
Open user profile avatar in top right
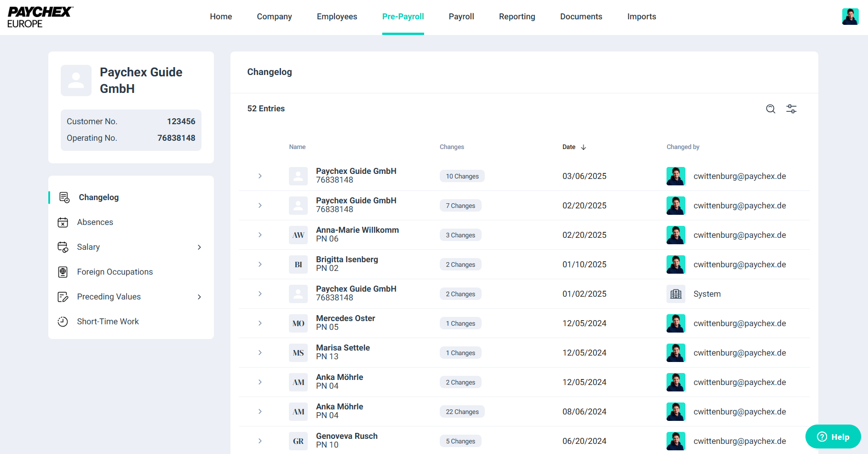pyautogui.click(x=850, y=17)
